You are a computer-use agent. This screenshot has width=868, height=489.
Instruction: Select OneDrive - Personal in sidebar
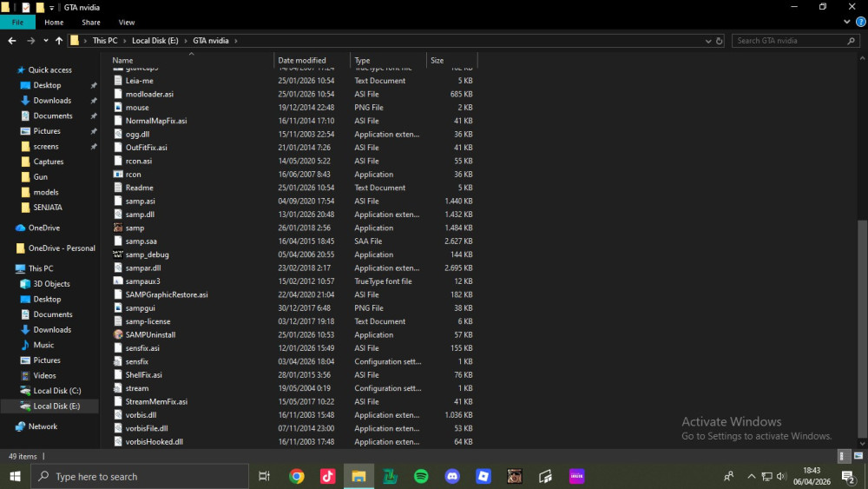[62, 248]
